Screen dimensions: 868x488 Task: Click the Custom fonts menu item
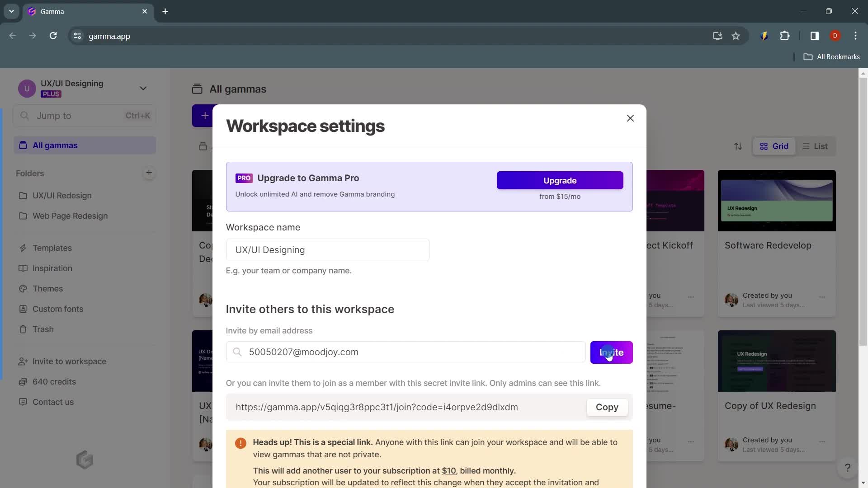(57, 309)
